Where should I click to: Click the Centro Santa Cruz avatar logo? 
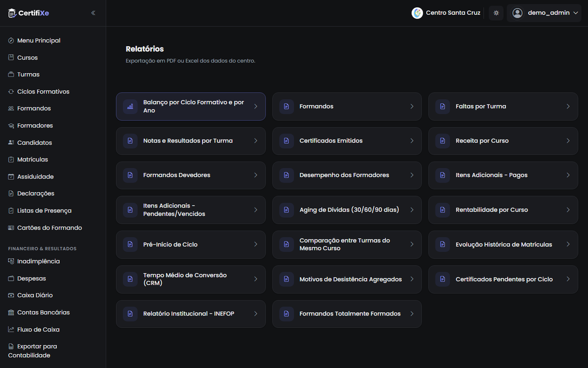point(417,13)
